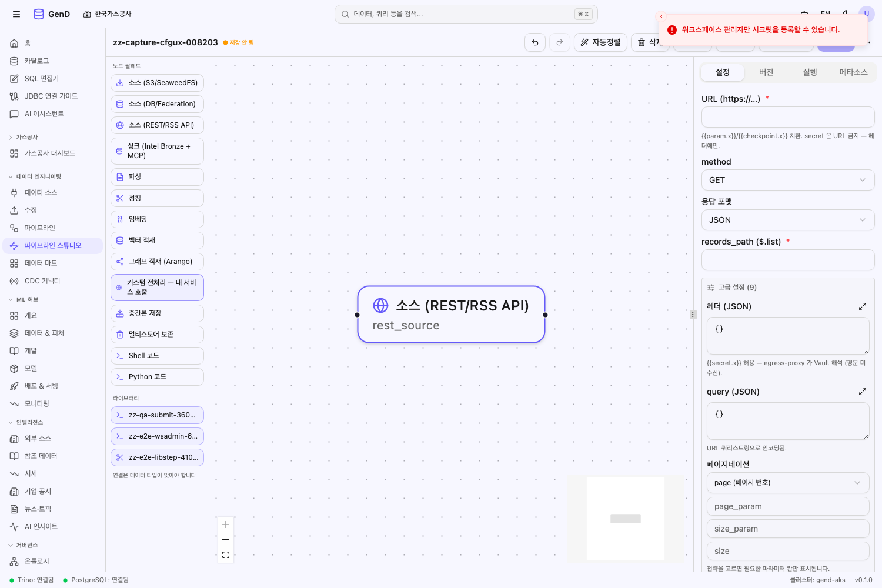Image resolution: width=882 pixels, height=588 pixels.
Task: Open 온톨로지 page
Action: click(53, 562)
